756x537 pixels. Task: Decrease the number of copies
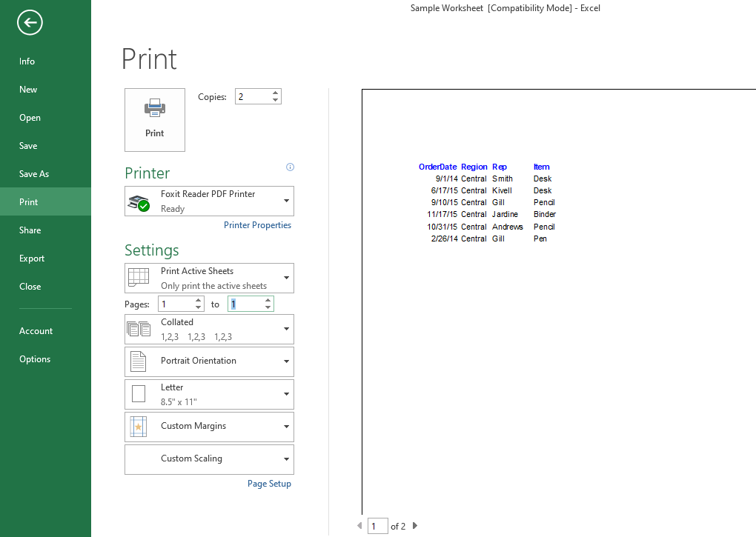(276, 100)
